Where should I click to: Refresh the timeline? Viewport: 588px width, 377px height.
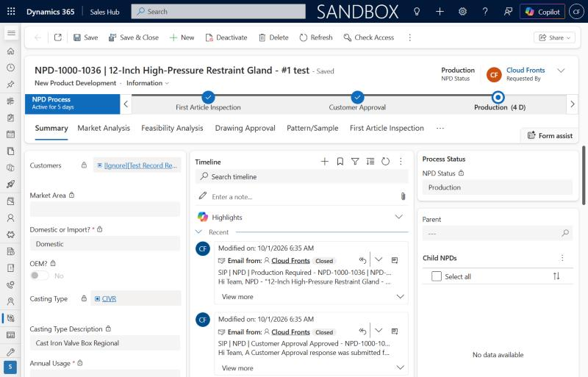point(385,161)
